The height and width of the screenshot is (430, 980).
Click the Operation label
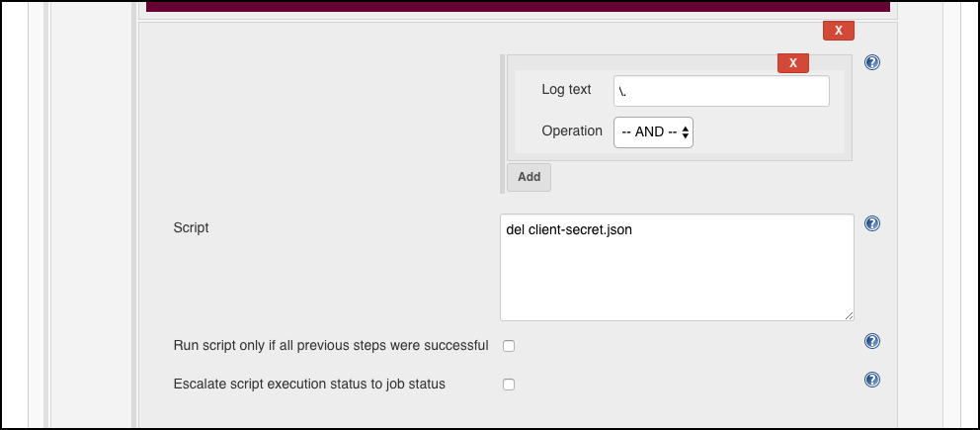[x=572, y=131]
